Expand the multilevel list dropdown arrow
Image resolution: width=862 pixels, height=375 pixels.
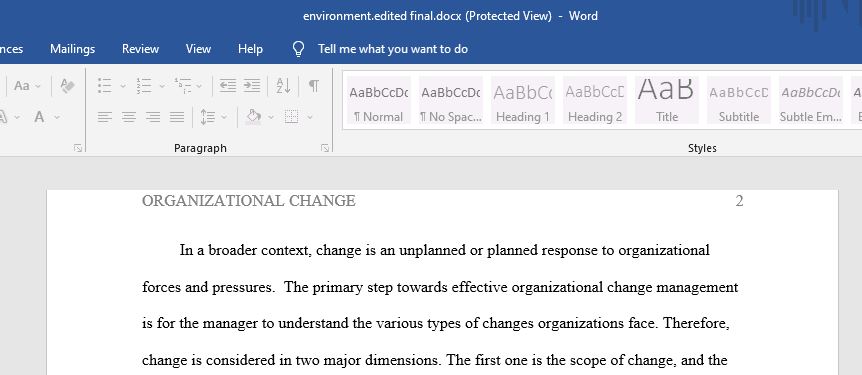click(x=199, y=86)
